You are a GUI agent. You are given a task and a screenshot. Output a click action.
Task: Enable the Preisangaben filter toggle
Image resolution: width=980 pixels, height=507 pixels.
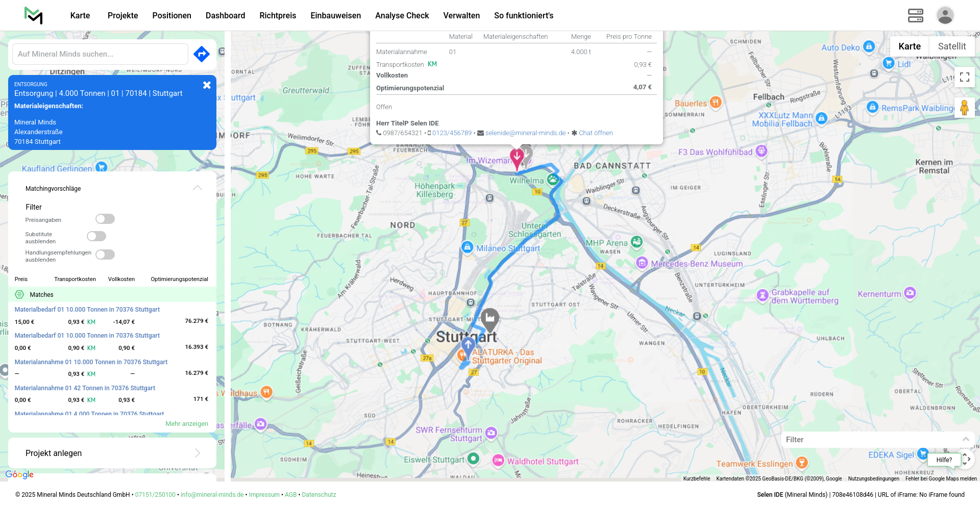click(x=105, y=219)
